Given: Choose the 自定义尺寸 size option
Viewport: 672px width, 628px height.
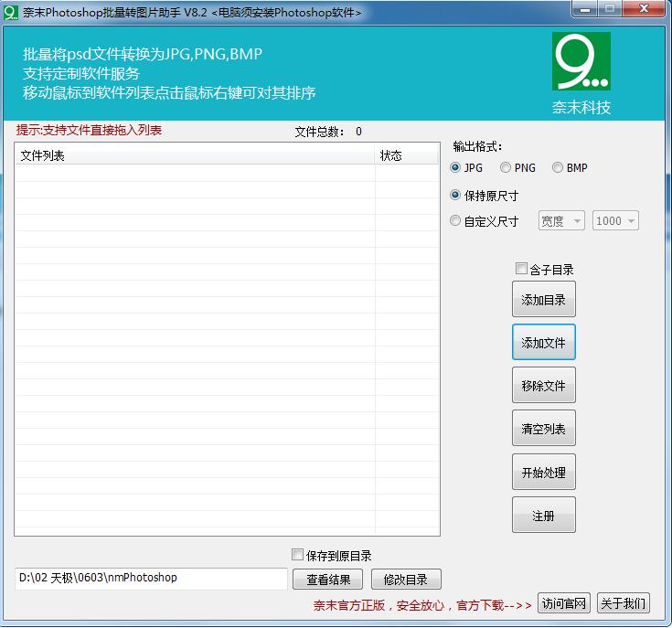Looking at the screenshot, I should [456, 220].
